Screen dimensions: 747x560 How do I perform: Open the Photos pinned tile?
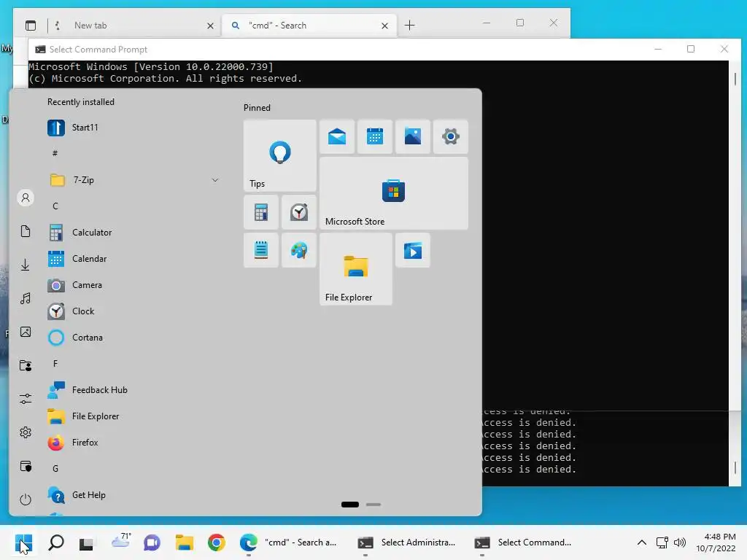tap(413, 136)
